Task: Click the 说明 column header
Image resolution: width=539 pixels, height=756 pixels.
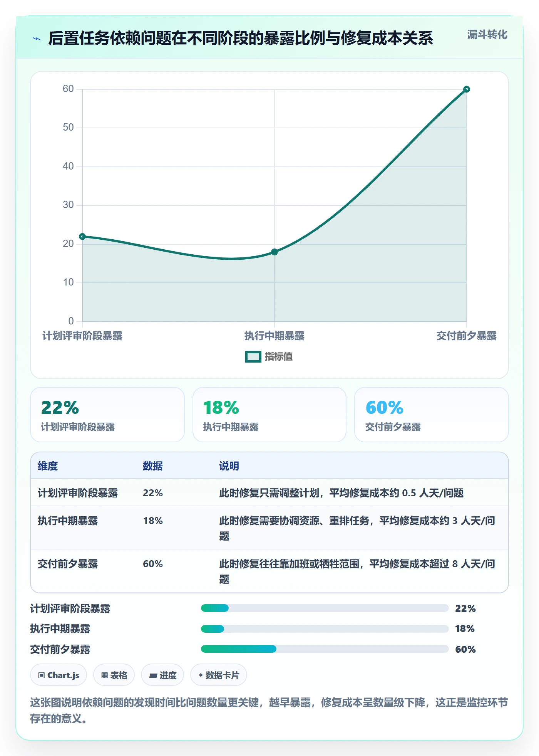Action: click(229, 466)
